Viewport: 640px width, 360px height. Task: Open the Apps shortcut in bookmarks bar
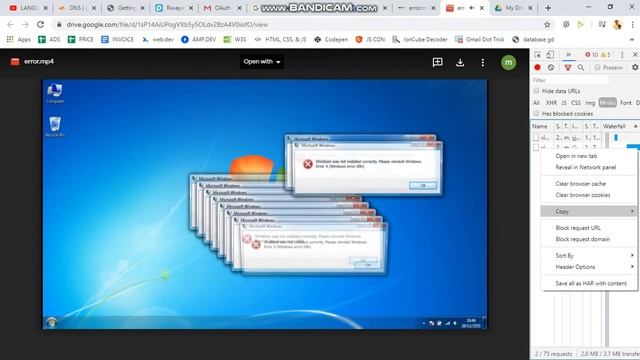pyautogui.click(x=19, y=40)
